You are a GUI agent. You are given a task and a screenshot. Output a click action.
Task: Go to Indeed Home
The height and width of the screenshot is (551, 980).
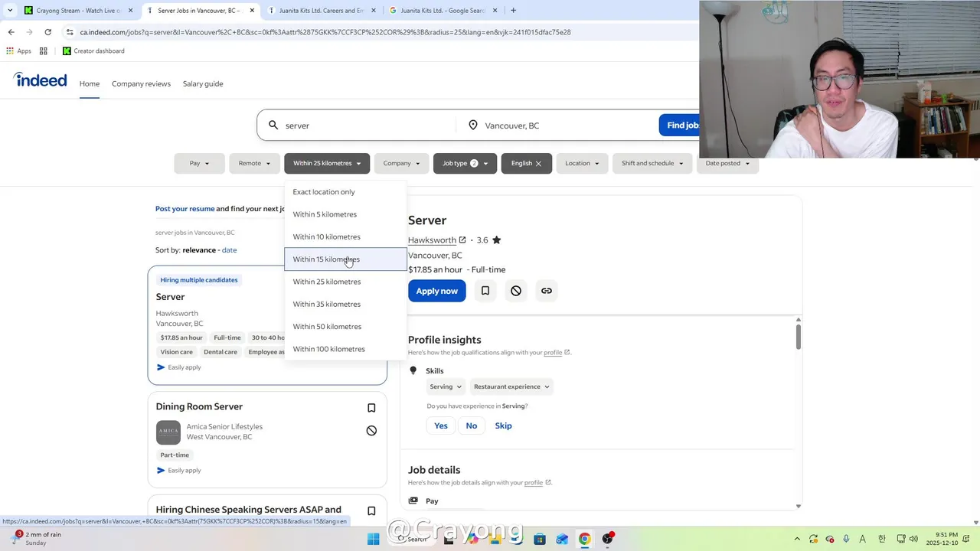point(90,83)
